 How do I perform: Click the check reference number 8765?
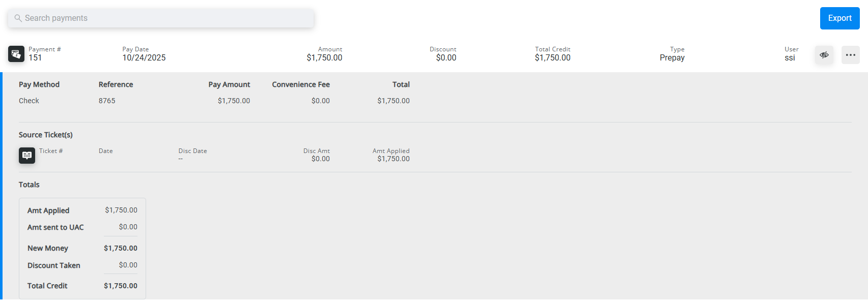[x=107, y=101]
